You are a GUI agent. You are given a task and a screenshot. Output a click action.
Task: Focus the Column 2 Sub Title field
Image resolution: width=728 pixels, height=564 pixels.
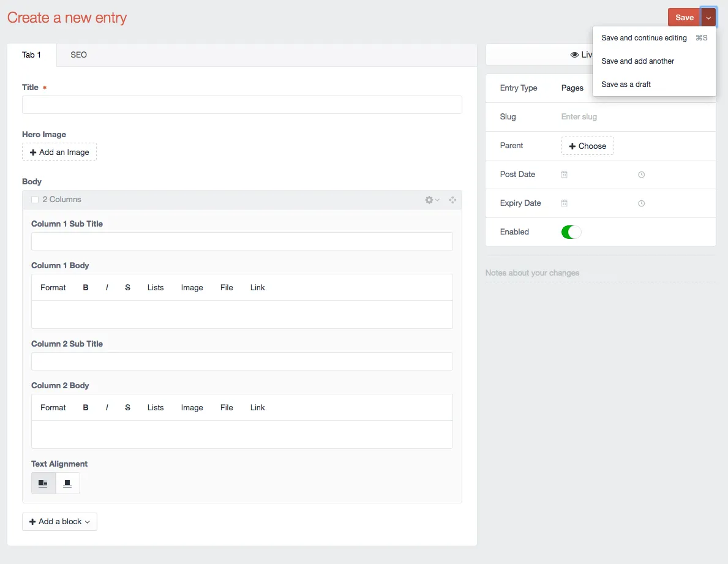click(242, 361)
